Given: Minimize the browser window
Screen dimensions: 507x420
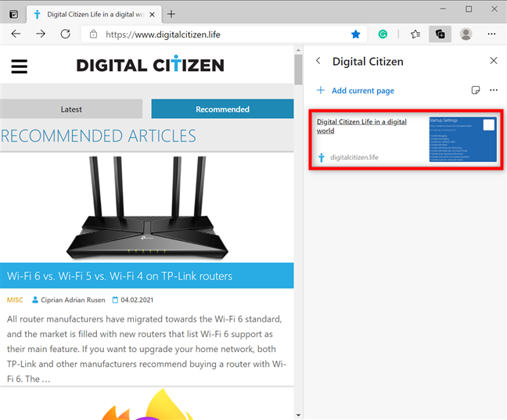Looking at the screenshot, I should click(443, 9).
